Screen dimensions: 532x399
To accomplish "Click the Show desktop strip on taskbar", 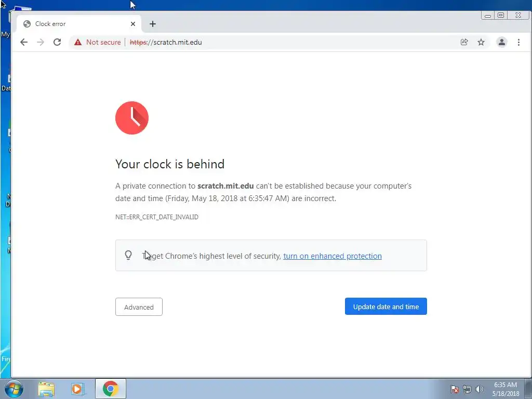I will [528, 389].
